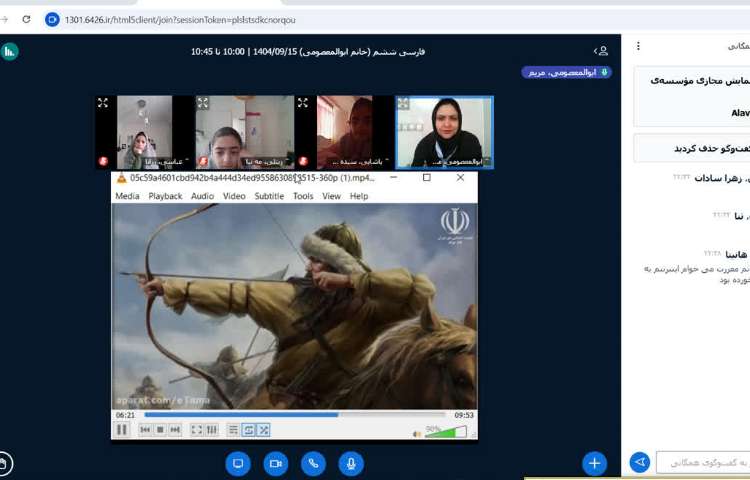
Task: Open VLC extended settings equalizer icon
Action: 211,430
